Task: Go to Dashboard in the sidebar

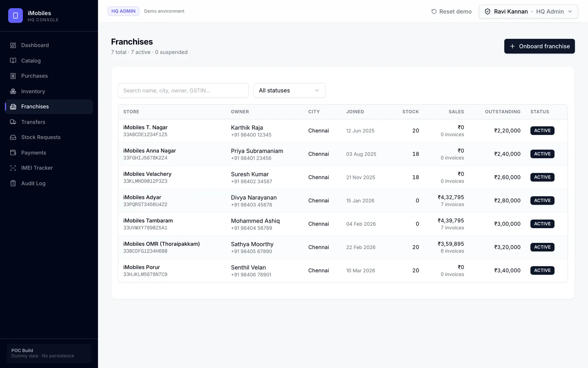Action: [x=49, y=45]
